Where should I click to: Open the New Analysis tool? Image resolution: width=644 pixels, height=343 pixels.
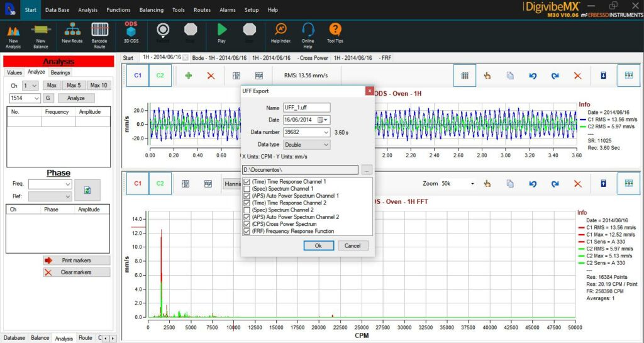point(13,35)
